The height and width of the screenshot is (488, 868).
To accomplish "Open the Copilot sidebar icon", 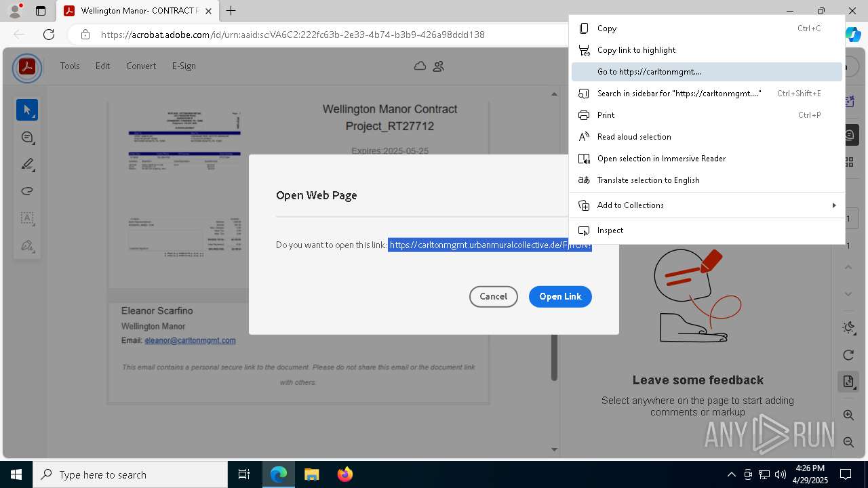I will [853, 35].
